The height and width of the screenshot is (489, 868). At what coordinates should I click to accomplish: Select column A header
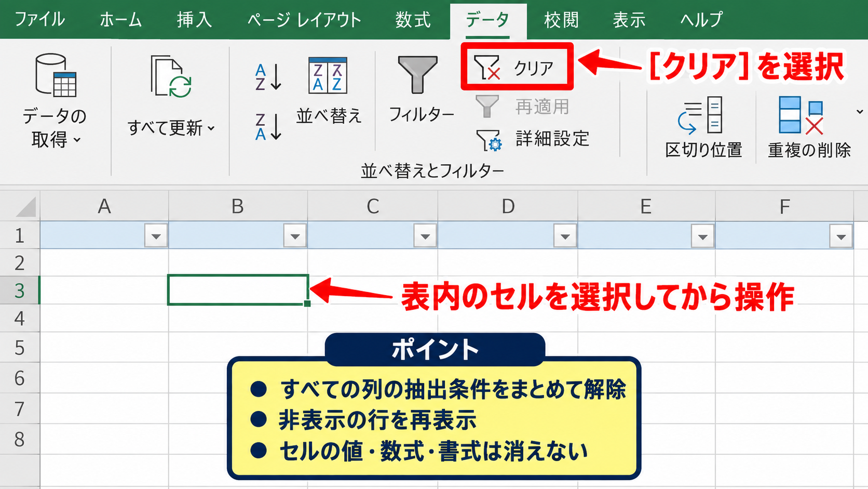[x=104, y=206]
